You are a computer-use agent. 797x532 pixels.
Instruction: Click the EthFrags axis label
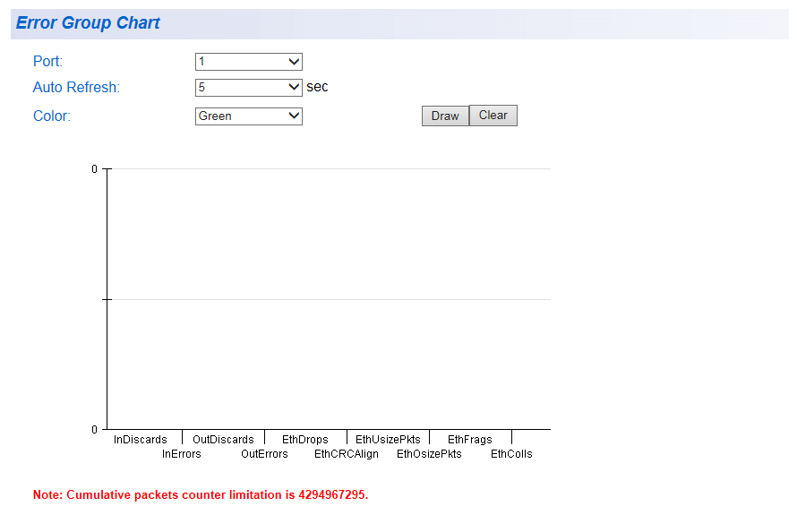469,440
